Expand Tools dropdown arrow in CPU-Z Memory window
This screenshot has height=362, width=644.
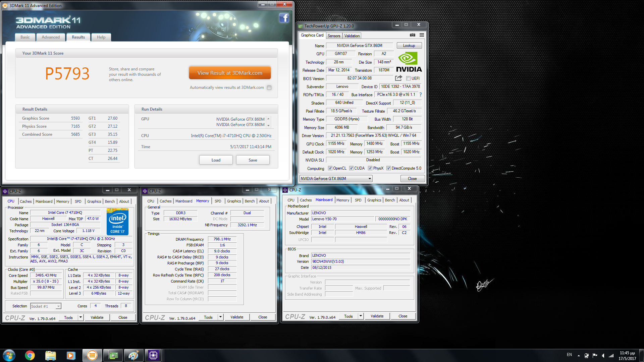tap(220, 317)
